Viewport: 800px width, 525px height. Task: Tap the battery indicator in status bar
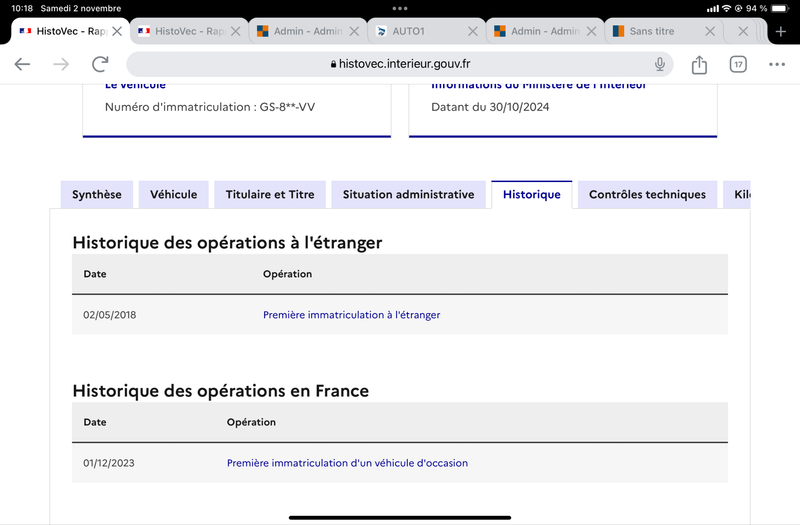click(780, 8)
